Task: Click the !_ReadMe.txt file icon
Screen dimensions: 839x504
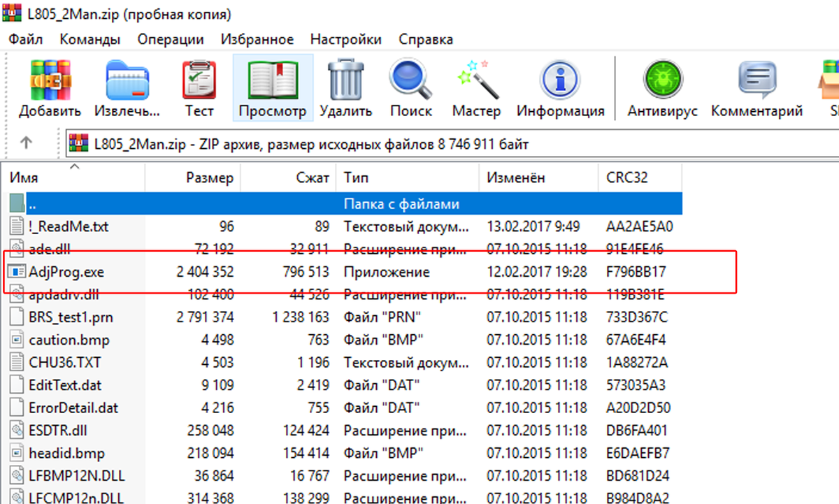Action: coord(17,226)
